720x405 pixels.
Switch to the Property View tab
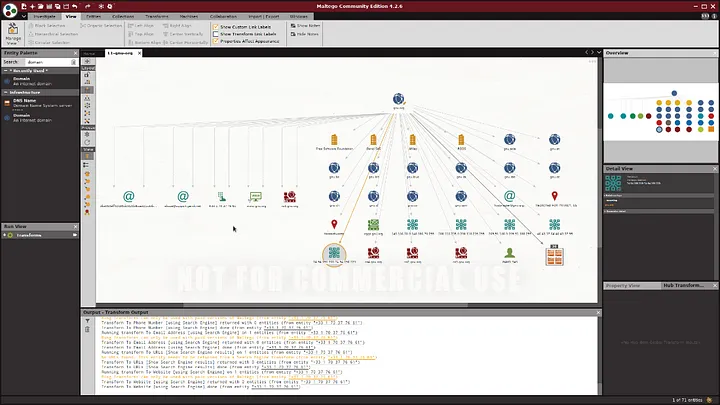click(x=622, y=286)
